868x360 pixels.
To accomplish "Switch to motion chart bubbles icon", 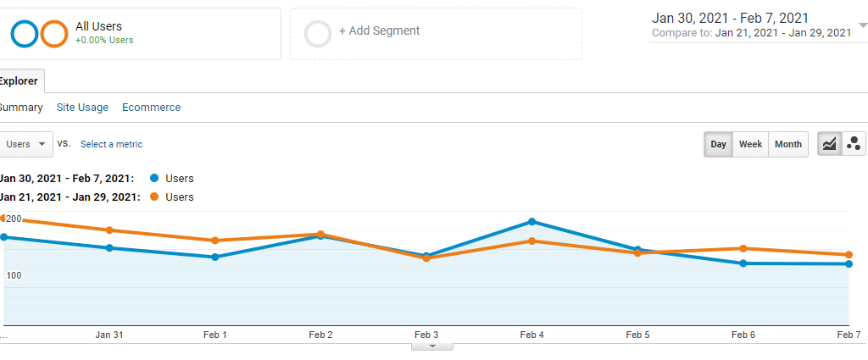I will coord(854,144).
